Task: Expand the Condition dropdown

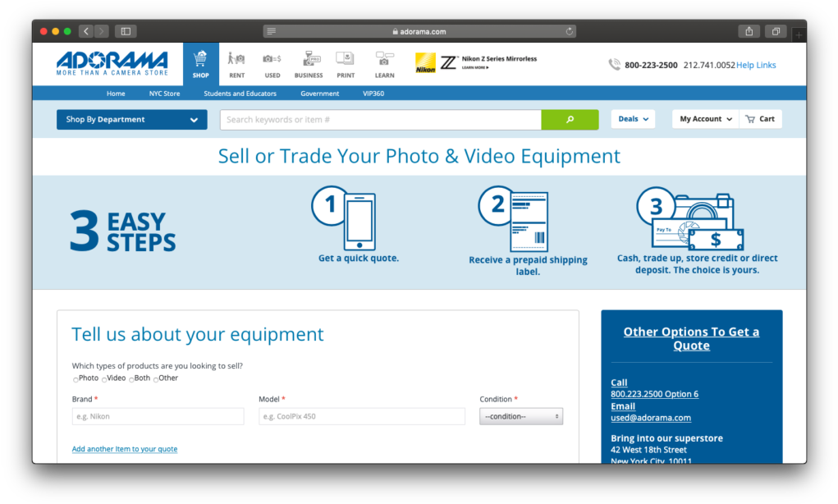Action: 520,416
